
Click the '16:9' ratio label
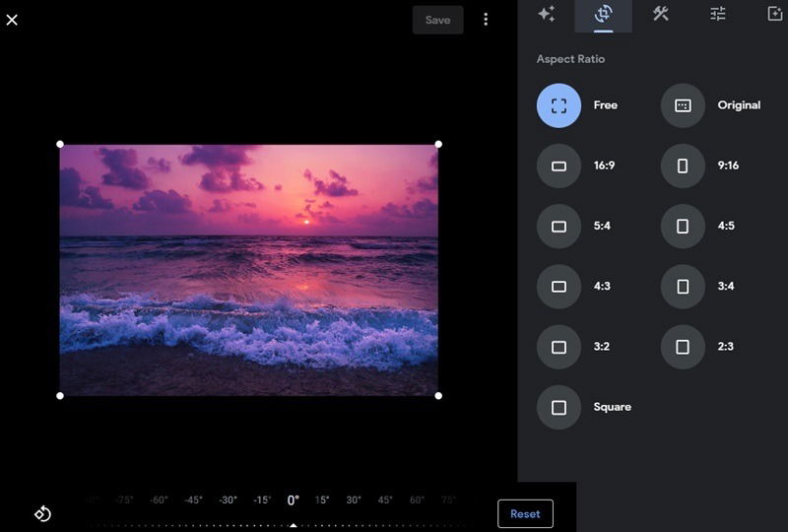pyautogui.click(x=604, y=166)
